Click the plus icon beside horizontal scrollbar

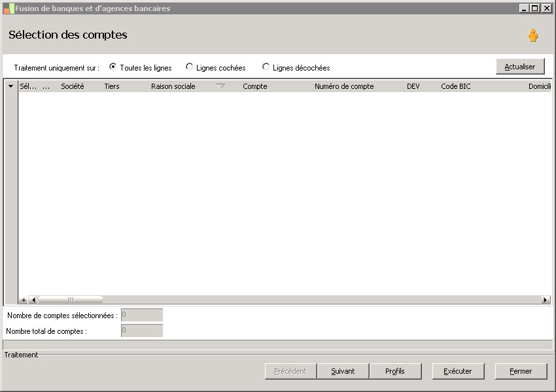point(24,300)
